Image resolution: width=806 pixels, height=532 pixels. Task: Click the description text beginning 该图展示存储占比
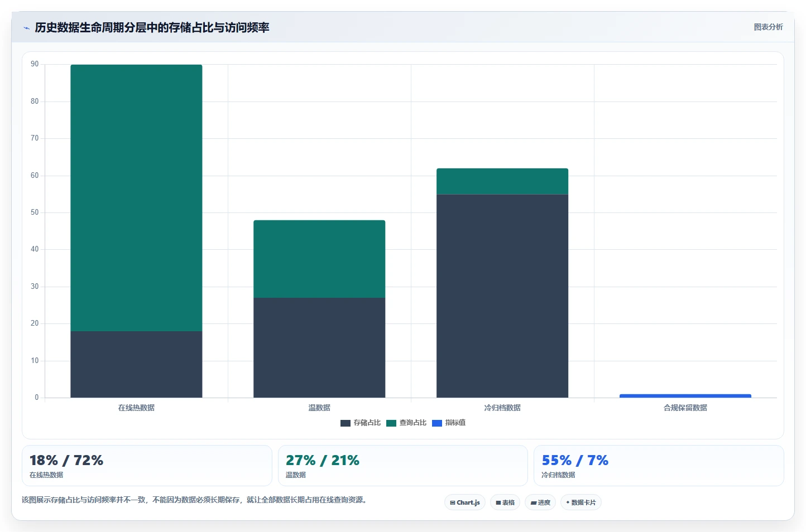195,500
